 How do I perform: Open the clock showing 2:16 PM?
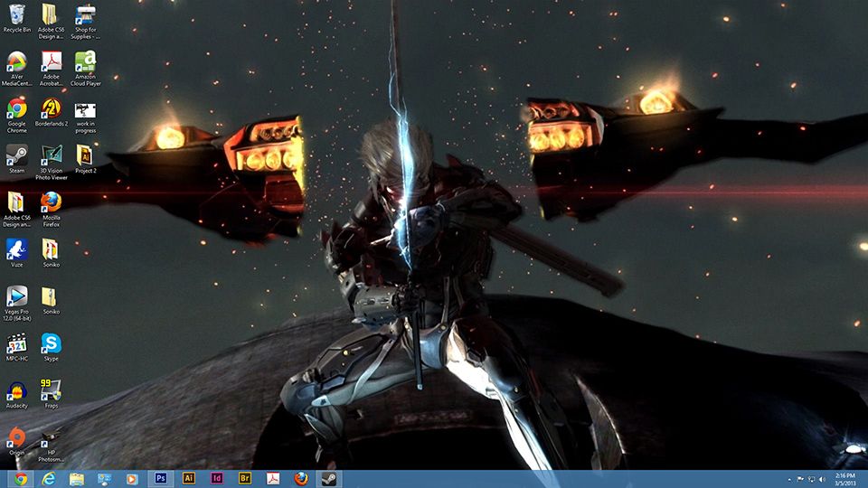(x=844, y=479)
